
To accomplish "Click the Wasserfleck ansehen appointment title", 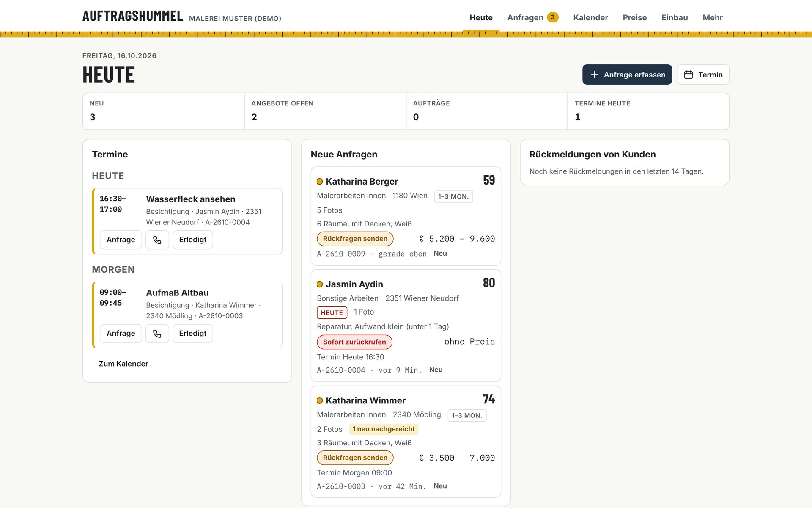I will (191, 199).
